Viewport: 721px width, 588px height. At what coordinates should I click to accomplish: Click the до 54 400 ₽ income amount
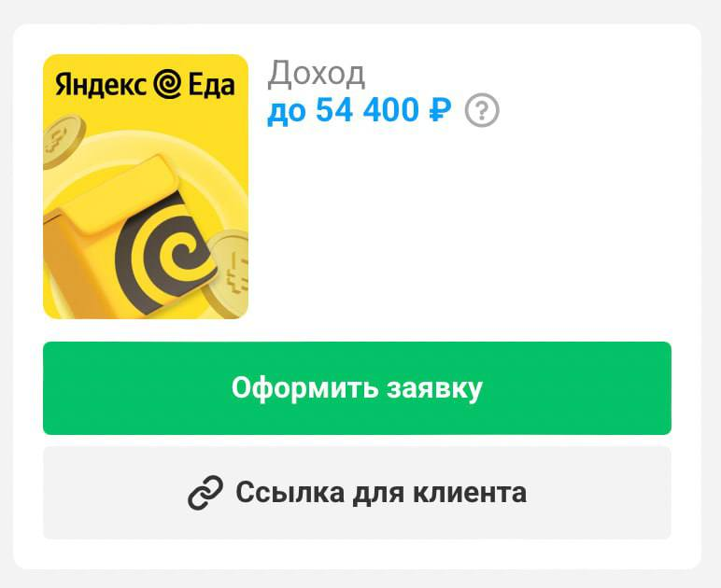pos(360,111)
